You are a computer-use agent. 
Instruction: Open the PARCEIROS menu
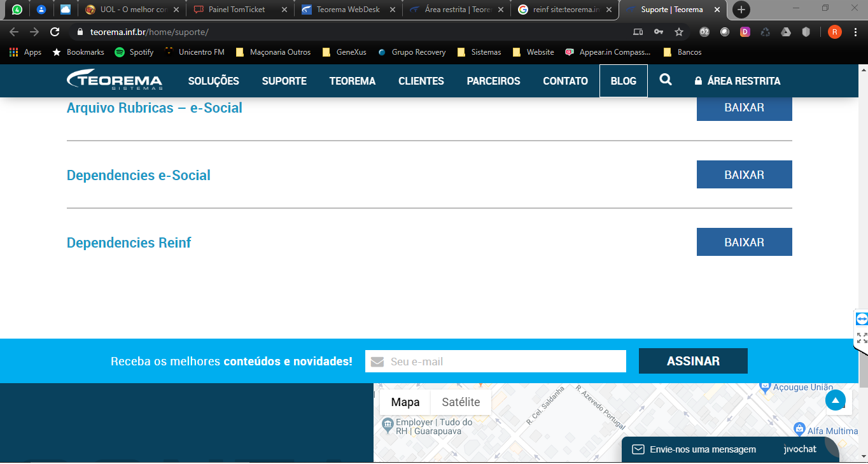(494, 81)
